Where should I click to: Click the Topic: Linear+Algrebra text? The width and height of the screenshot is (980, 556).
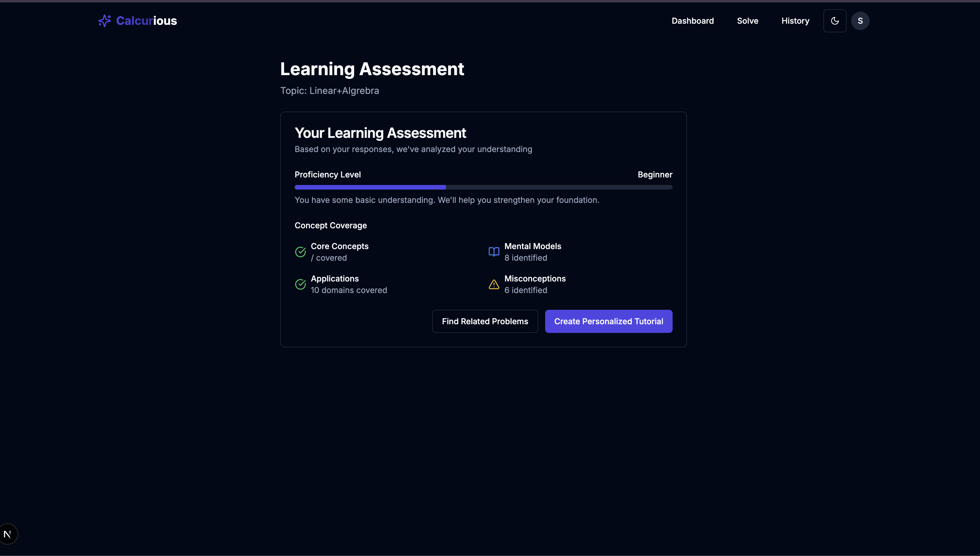pos(329,91)
